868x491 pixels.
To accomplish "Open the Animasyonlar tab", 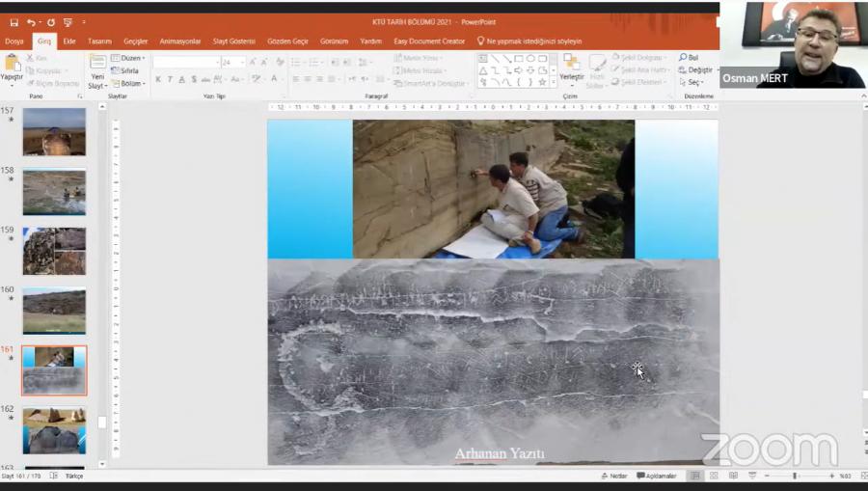I will (180, 41).
